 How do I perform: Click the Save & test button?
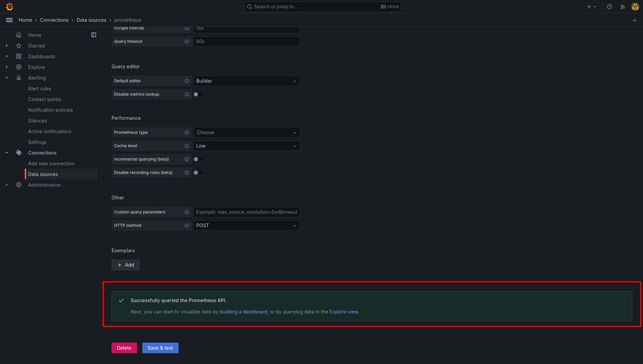click(x=160, y=348)
